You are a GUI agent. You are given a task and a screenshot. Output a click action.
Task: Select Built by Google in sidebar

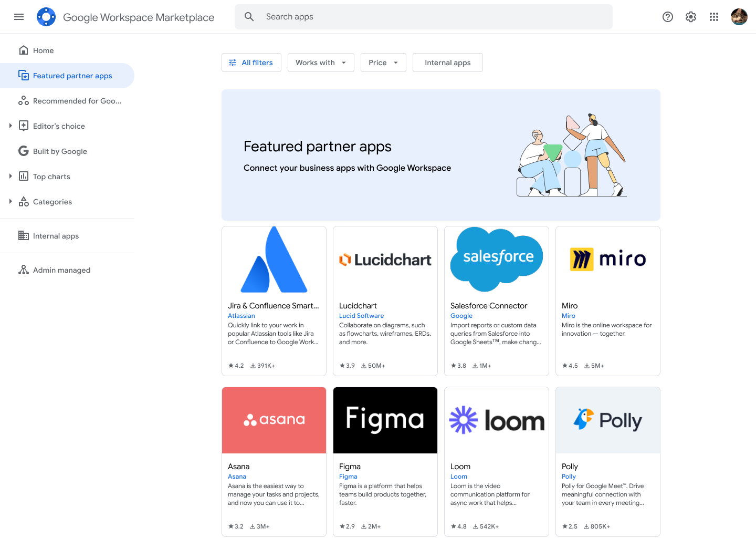tap(67, 151)
